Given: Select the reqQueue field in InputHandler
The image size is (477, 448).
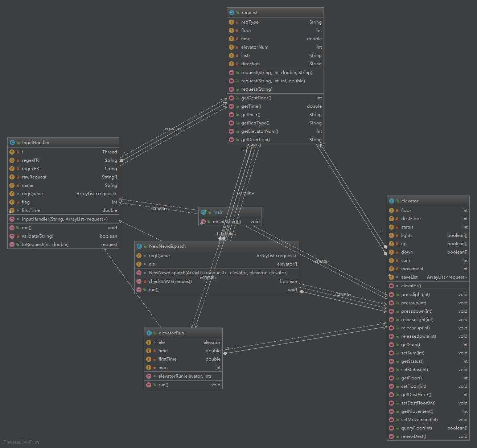Looking at the screenshot, I should click(x=63, y=194).
